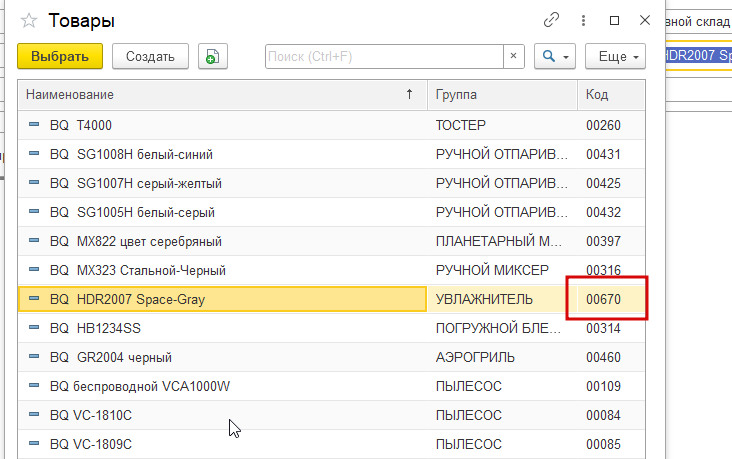Screen dimensions: 732x459
Task: Click the Создать button
Action: pyautogui.click(x=150, y=56)
